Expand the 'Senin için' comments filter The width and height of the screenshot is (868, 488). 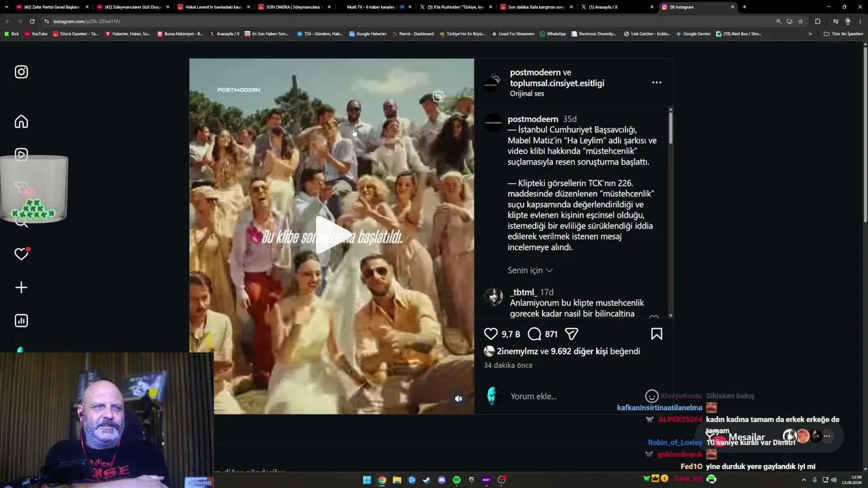point(530,270)
